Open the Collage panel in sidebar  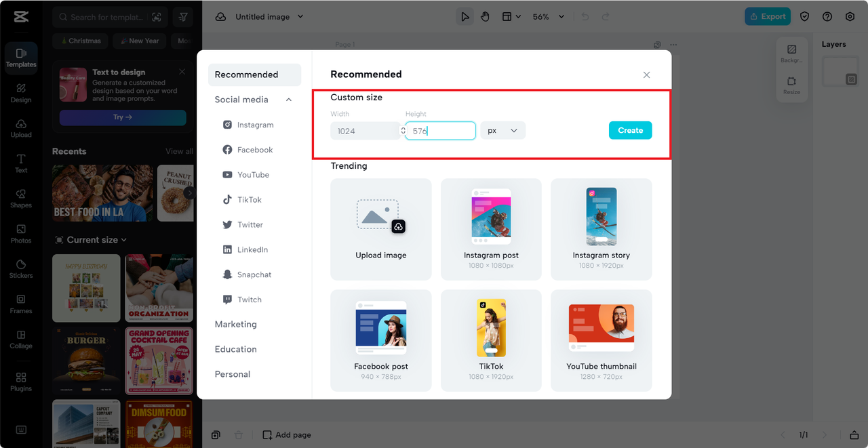21,339
